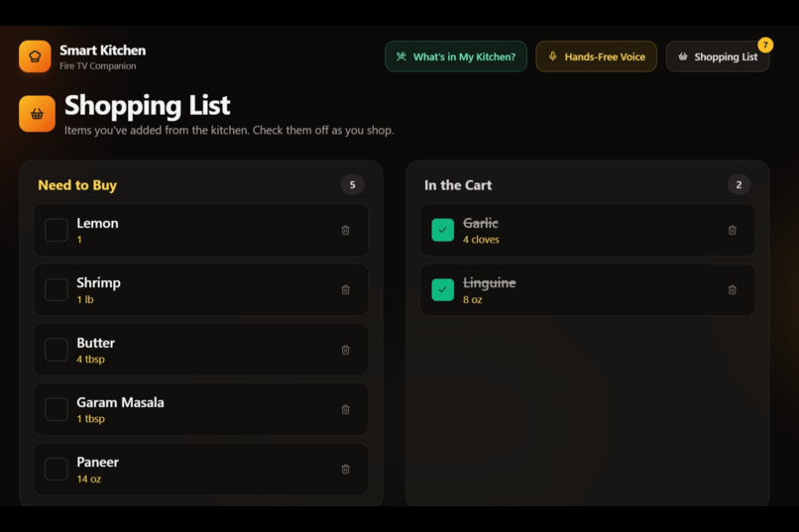Click the In the Cart heading
Viewport: 799px width, 532px height.
pyautogui.click(x=458, y=185)
